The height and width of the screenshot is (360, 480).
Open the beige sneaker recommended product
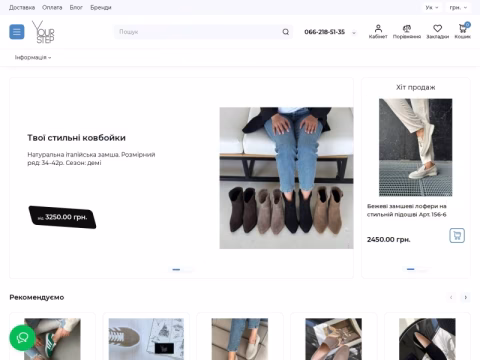pos(146,339)
